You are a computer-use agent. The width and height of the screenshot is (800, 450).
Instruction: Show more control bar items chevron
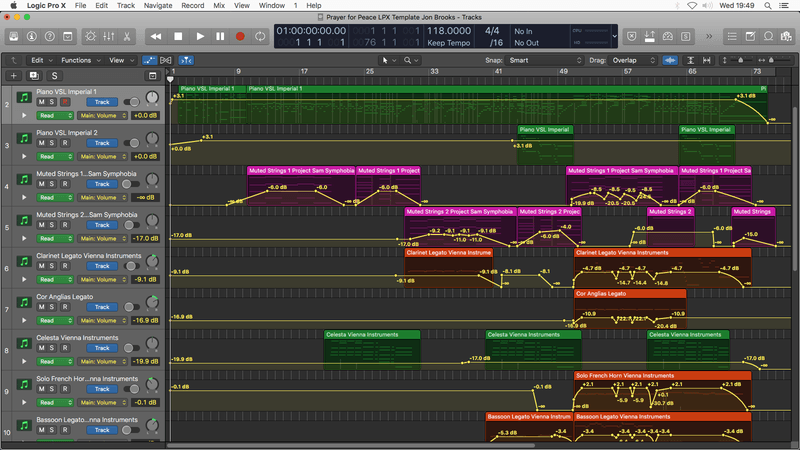[709, 36]
